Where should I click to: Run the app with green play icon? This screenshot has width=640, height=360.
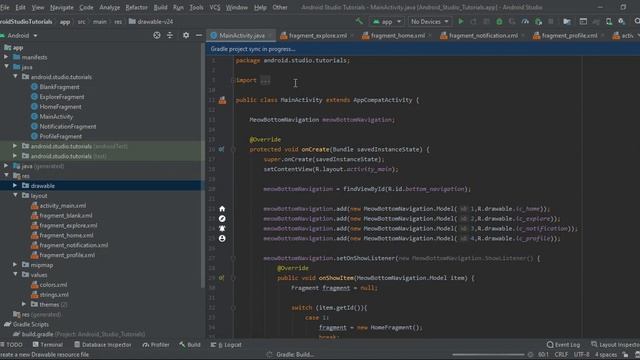[x=461, y=21]
